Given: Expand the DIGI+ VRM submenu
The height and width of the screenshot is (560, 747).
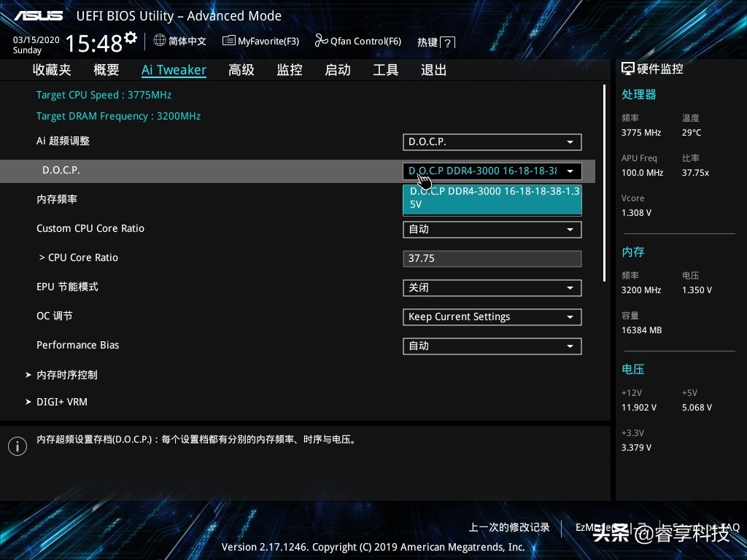Looking at the screenshot, I should 61,402.
